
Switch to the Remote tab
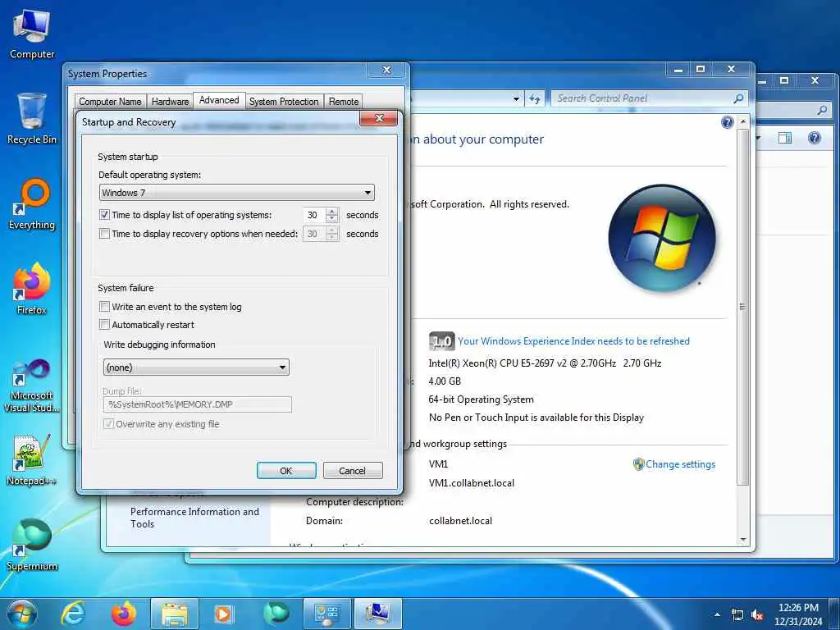[344, 101]
